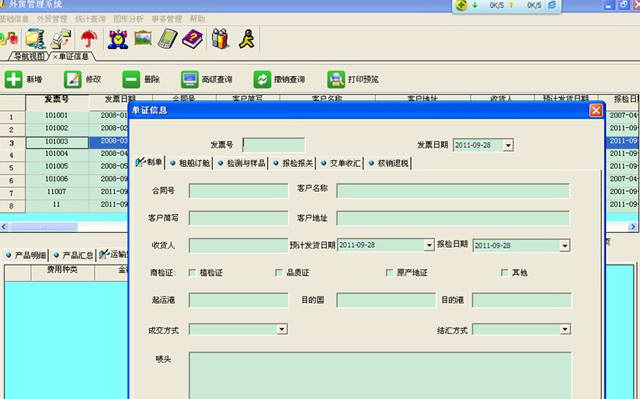Click the PDA phone toolbar icon
This screenshot has width=640, height=399.
(x=168, y=39)
